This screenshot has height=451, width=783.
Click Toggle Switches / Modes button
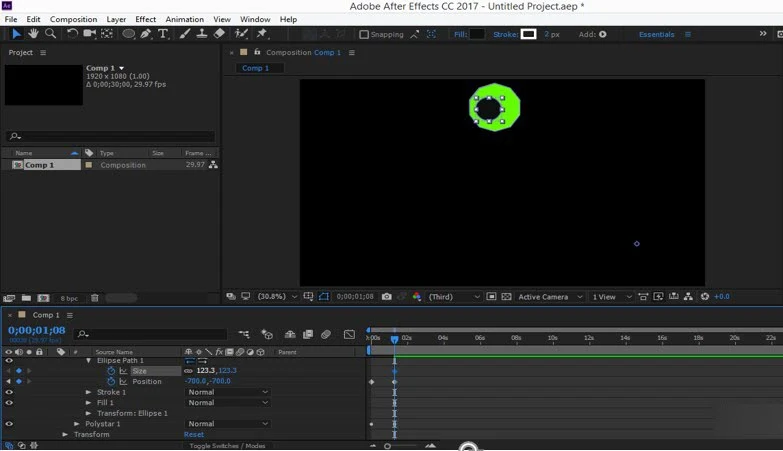tap(227, 446)
